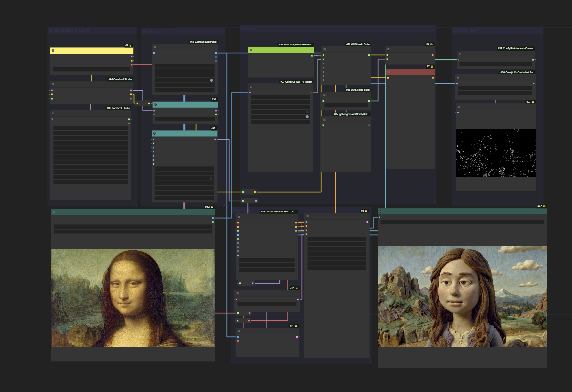Click the fox badge icon on node #6
This screenshot has width=572, height=392.
tap(431, 44)
